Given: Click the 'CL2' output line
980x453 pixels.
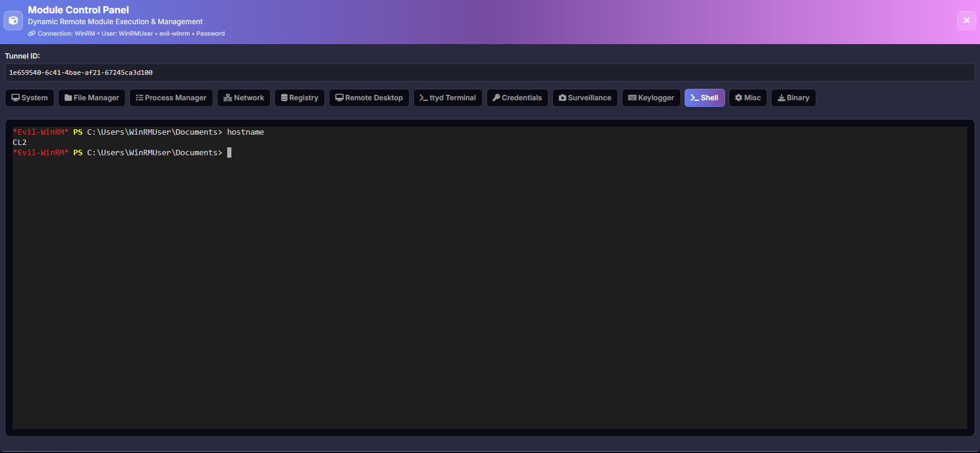Looking at the screenshot, I should click(19, 143).
